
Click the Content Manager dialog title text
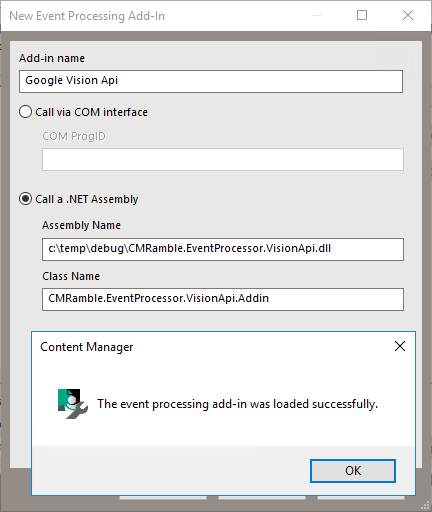87,347
